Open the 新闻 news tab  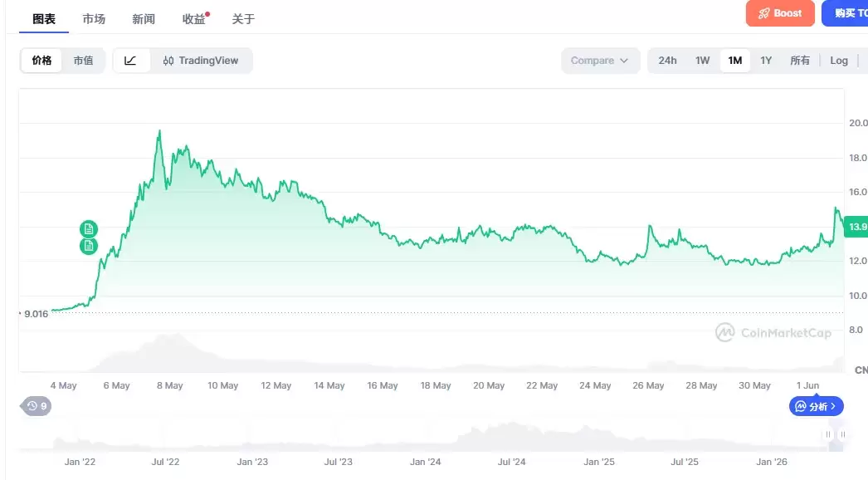(144, 19)
